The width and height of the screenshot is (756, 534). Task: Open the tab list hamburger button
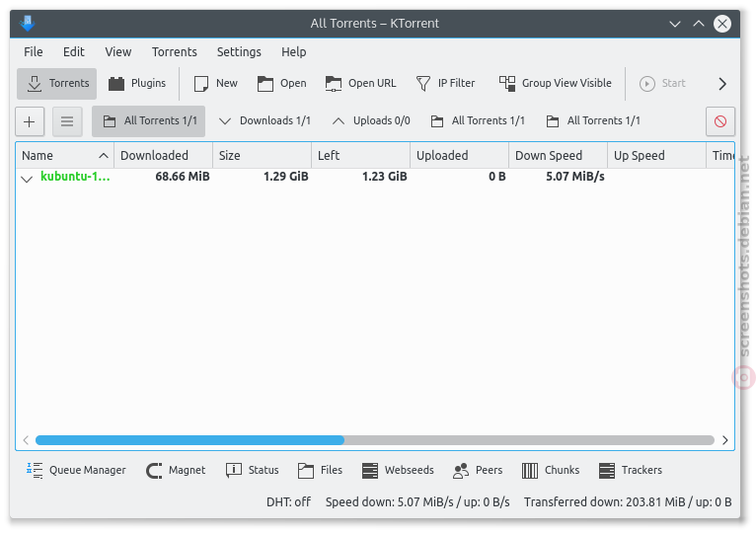(x=67, y=121)
